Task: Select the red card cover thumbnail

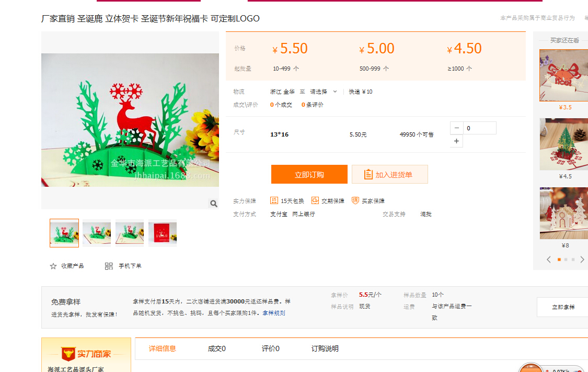Action: pyautogui.click(x=163, y=233)
